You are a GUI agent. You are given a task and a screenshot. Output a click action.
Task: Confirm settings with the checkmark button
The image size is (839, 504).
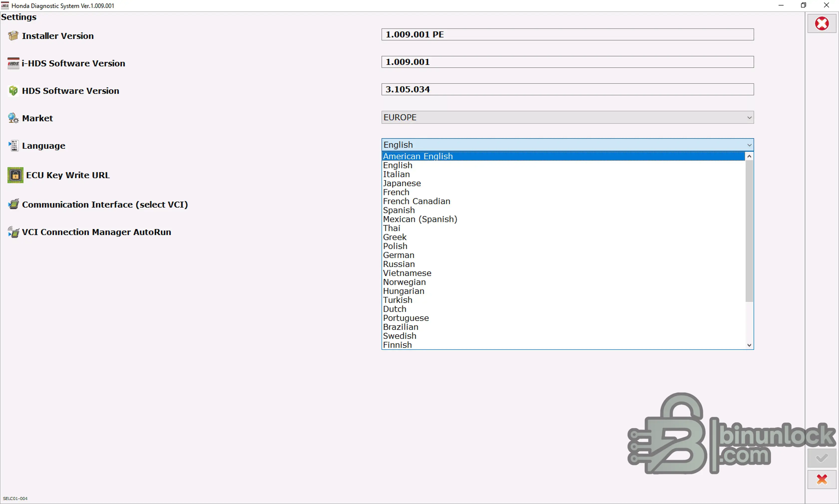(x=822, y=458)
